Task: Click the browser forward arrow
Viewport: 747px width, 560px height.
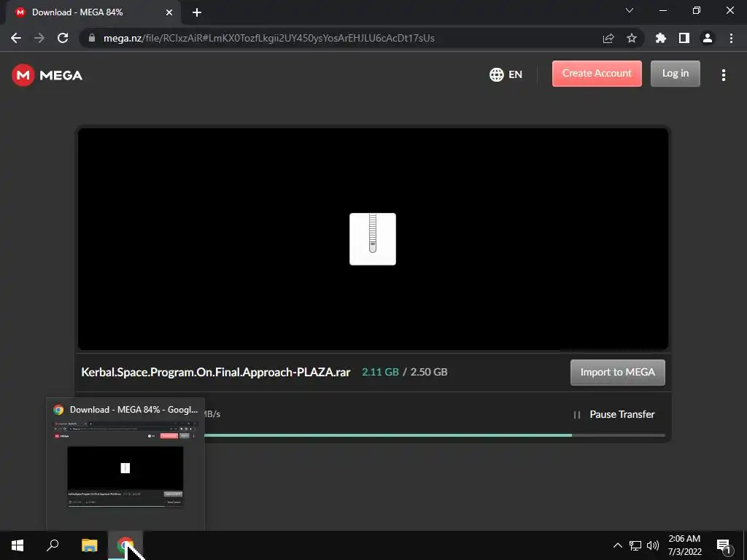Action: [x=39, y=38]
